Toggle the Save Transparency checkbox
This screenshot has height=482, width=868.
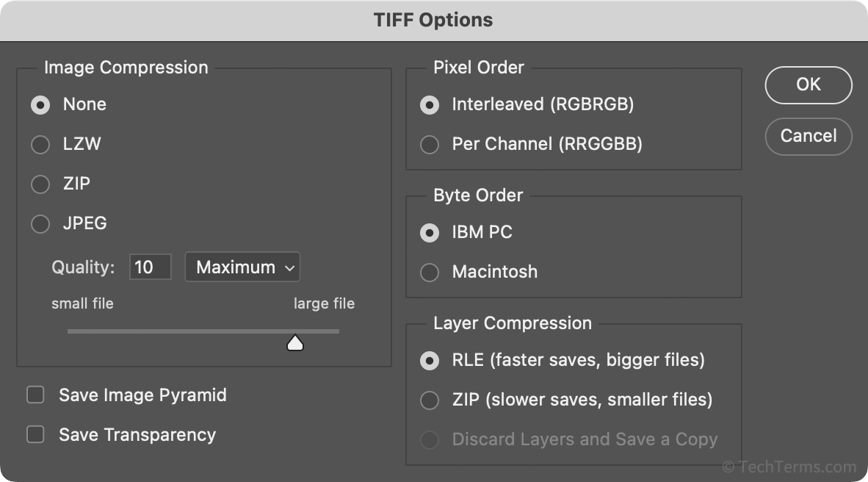pyautogui.click(x=35, y=435)
